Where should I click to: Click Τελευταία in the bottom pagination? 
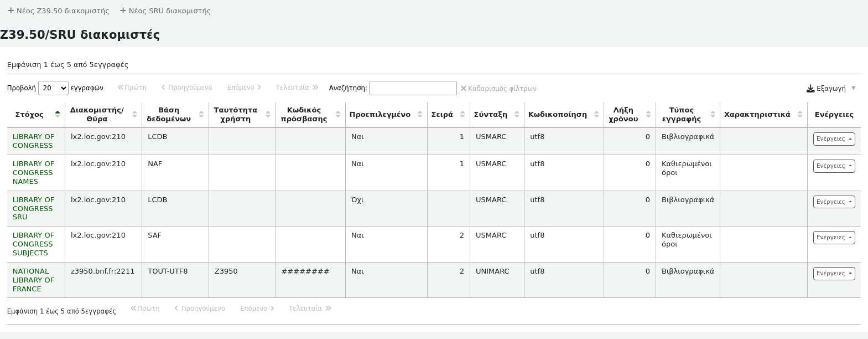coord(309,309)
